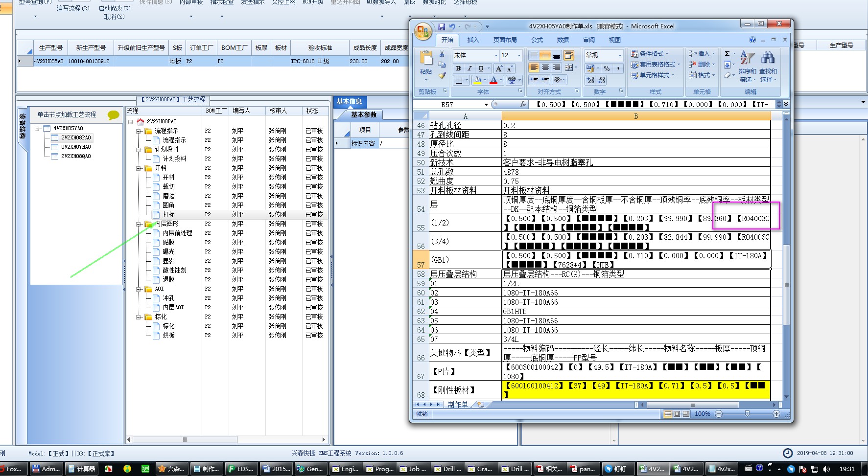The image size is (868, 476).
Task: Toggle italic formatting in Excel
Action: 469,68
